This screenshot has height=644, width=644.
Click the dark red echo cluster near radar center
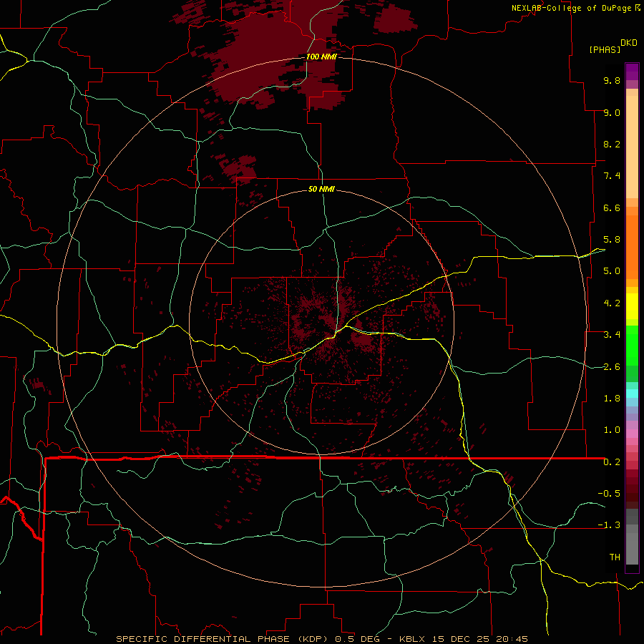click(361, 338)
